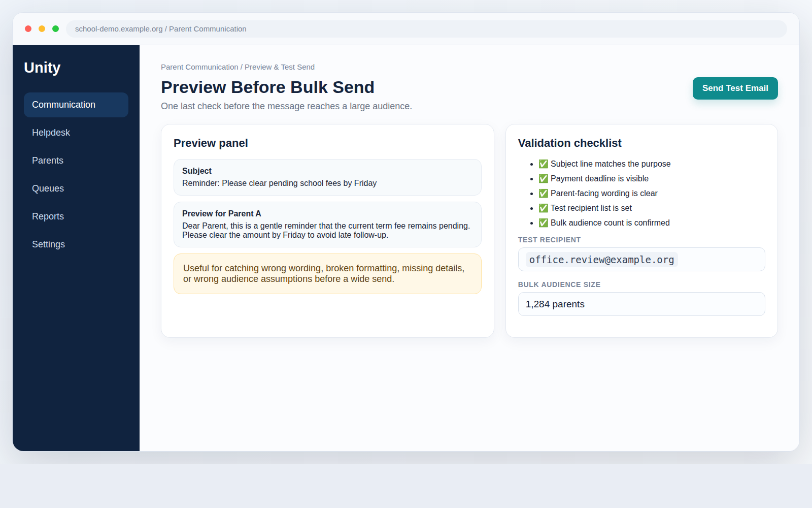Click the checkmark for Test recipient list is set
812x508 pixels.
[x=543, y=208]
